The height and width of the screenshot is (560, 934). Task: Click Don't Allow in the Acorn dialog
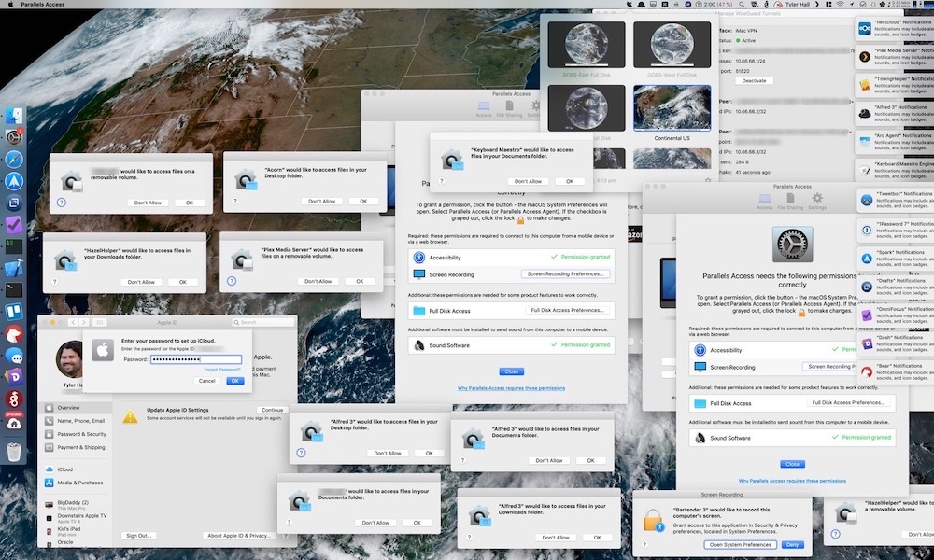click(x=321, y=202)
